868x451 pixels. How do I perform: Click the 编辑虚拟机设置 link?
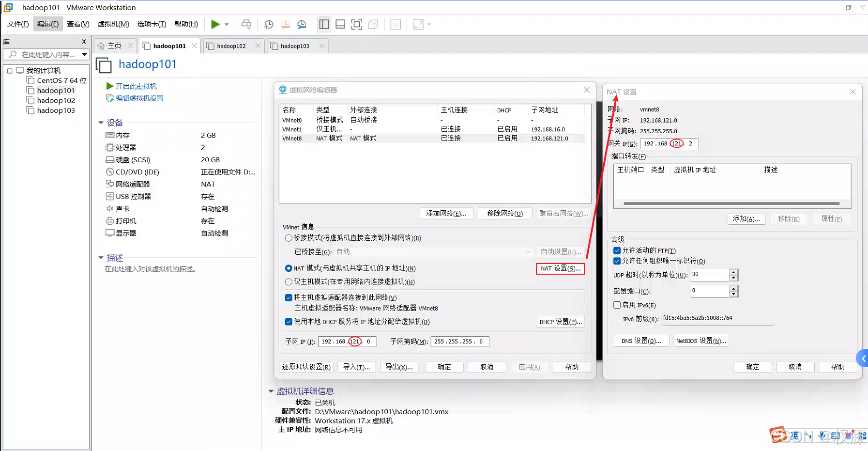coord(139,98)
